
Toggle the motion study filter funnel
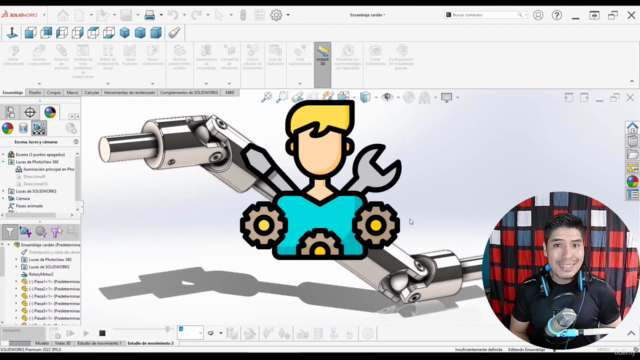coord(10,232)
